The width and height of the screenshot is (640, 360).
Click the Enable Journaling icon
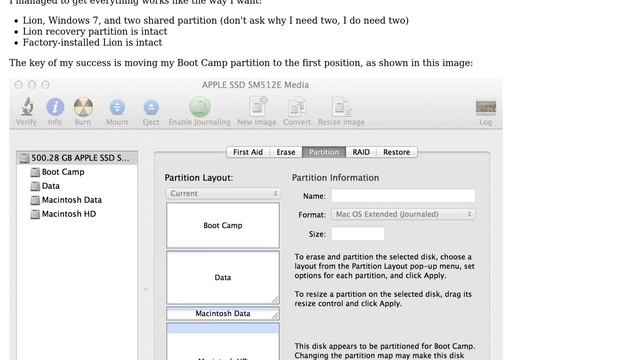click(x=200, y=107)
